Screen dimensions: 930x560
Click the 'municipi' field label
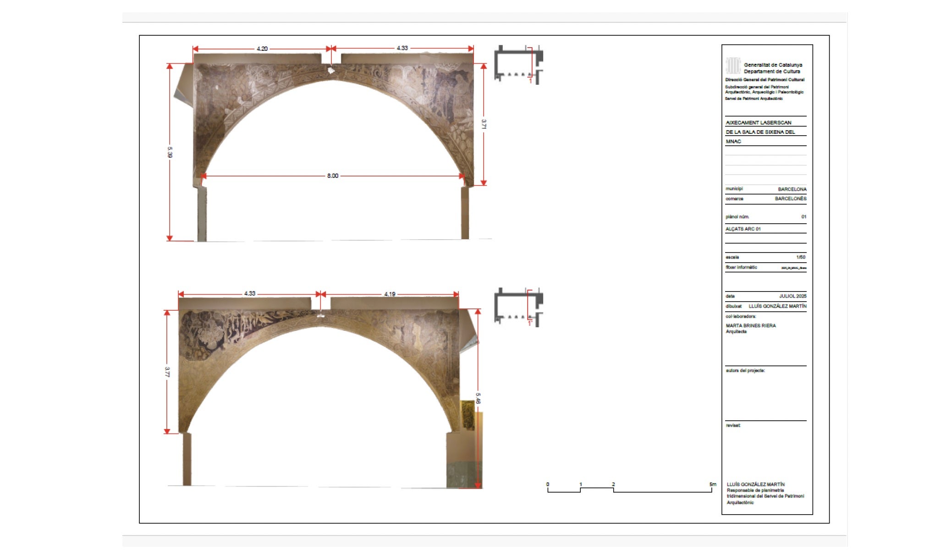pos(734,189)
